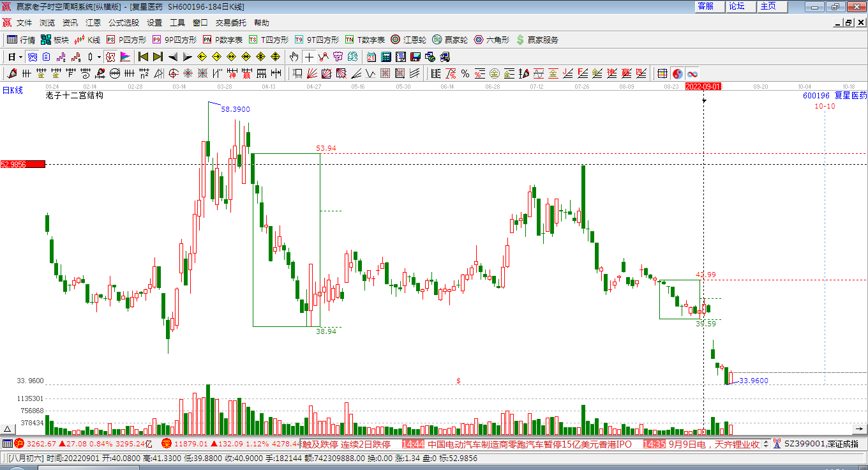Open the 窗口 menu

click(200, 22)
